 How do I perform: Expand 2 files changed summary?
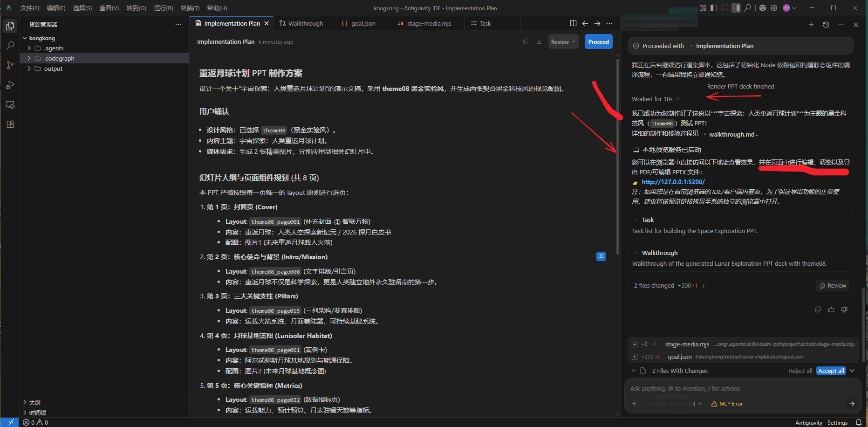coord(670,285)
